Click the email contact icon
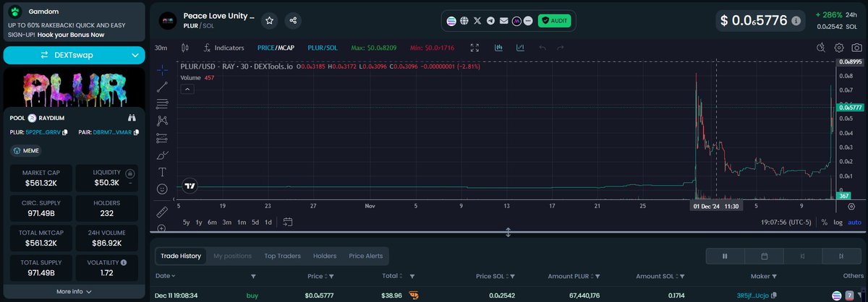Viewport: 868px width, 302px height. coord(503,21)
